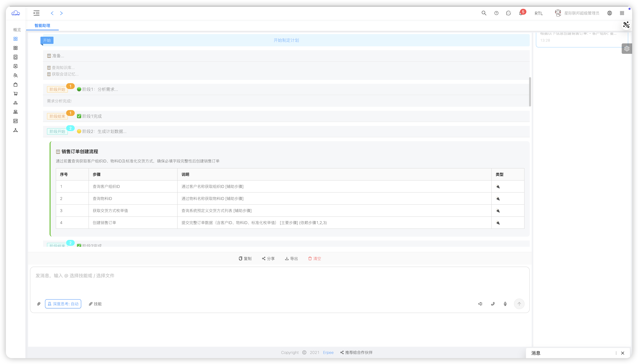Screen dimensions: 638x364
Task: Open the chat bubble icon in header
Action: coord(508,13)
